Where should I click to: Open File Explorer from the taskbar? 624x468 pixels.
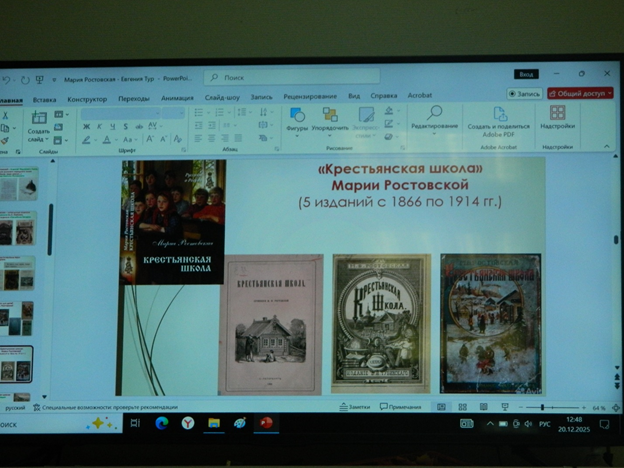point(214,423)
